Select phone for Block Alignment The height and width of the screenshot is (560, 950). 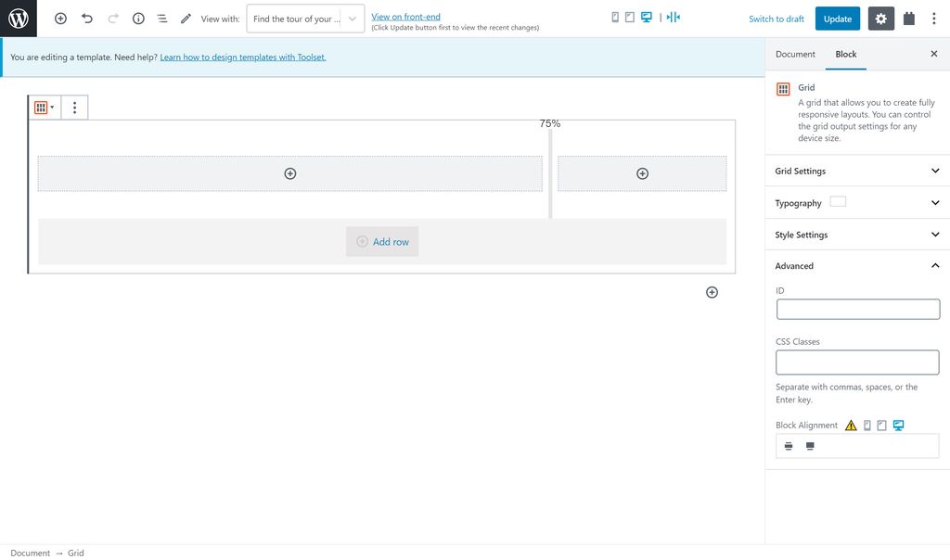(x=867, y=426)
